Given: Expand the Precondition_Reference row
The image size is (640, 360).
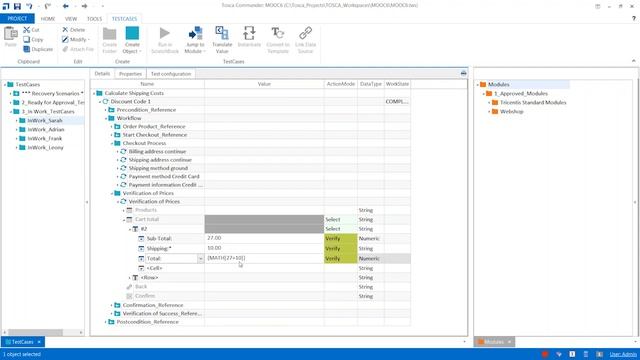Looking at the screenshot, I should click(x=105, y=110).
